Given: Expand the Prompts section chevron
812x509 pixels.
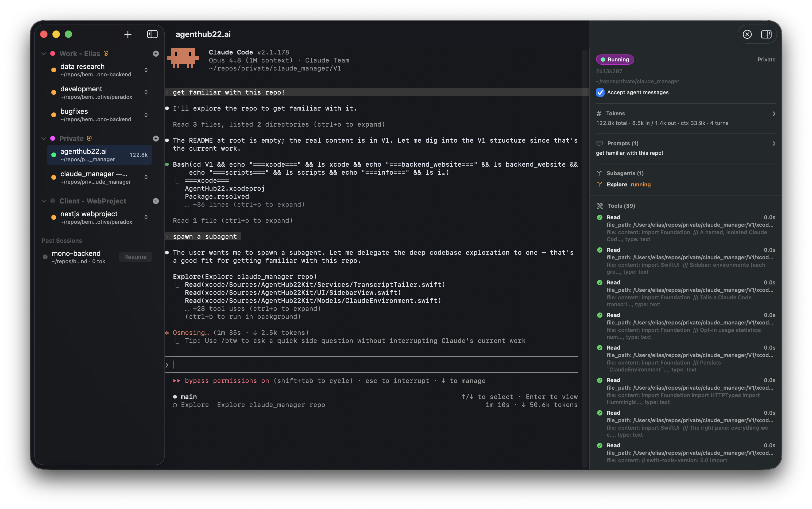Looking at the screenshot, I should pos(774,143).
